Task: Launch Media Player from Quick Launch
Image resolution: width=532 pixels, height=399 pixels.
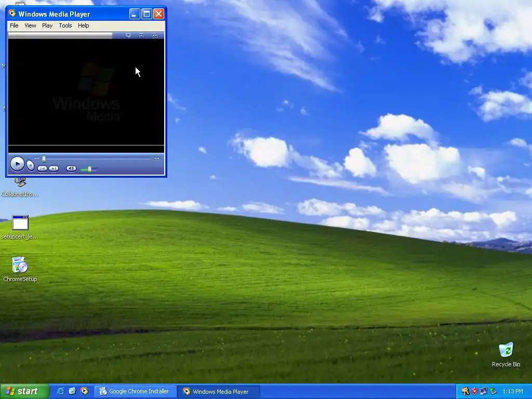Action: [x=84, y=391]
